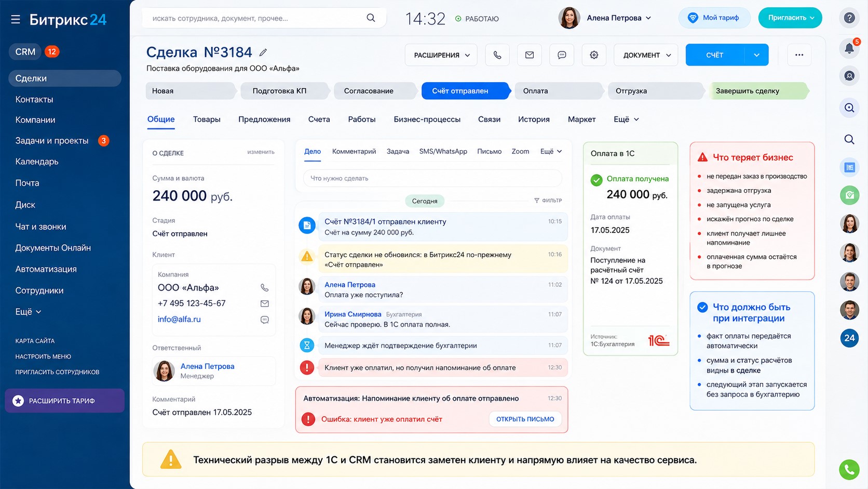Expand Ещё in the activity type tabs

click(551, 152)
